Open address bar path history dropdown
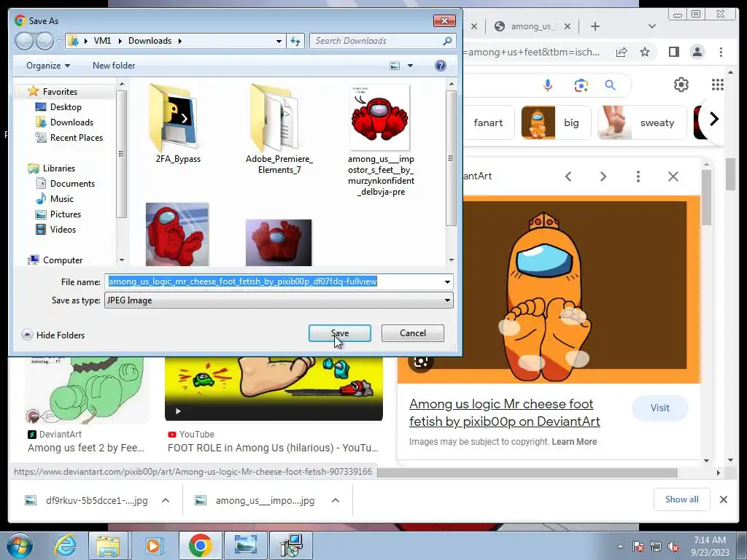The width and height of the screenshot is (747, 560). [x=279, y=41]
